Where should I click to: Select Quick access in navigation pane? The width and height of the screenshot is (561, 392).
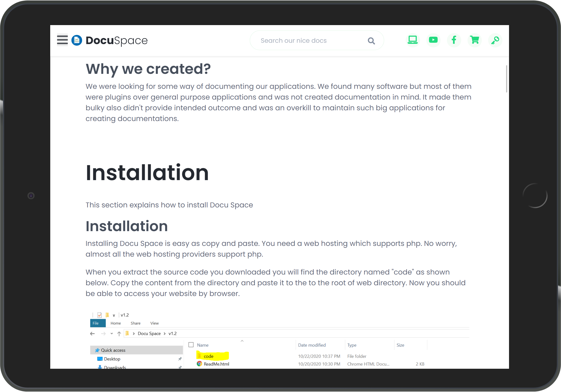[x=113, y=350]
